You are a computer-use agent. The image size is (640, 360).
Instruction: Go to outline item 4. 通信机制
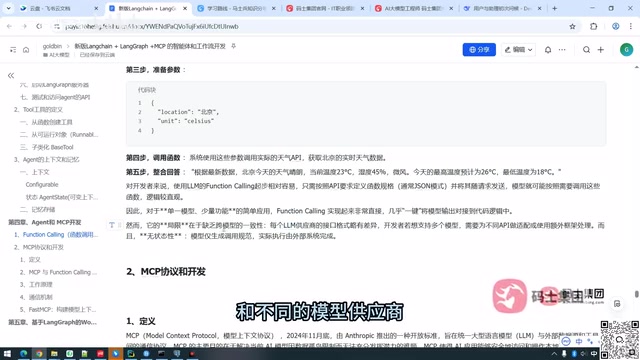pos(36,297)
